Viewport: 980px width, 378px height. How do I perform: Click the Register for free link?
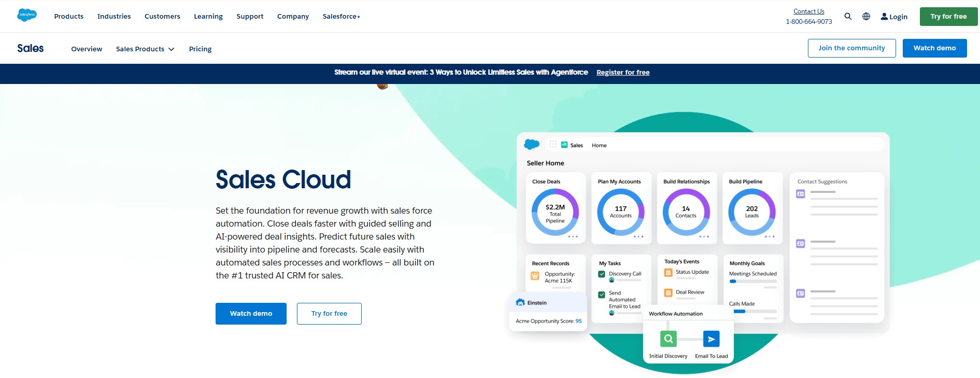click(623, 73)
